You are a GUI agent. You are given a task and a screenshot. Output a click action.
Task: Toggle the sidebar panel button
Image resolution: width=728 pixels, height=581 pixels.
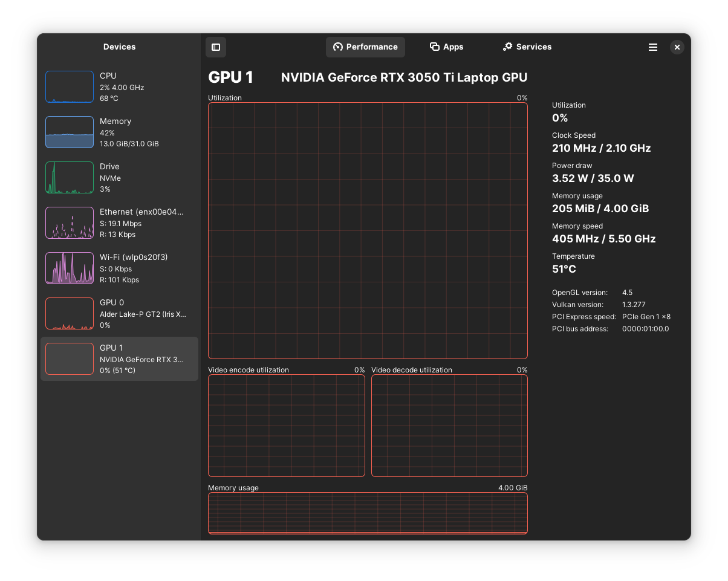pyautogui.click(x=216, y=47)
